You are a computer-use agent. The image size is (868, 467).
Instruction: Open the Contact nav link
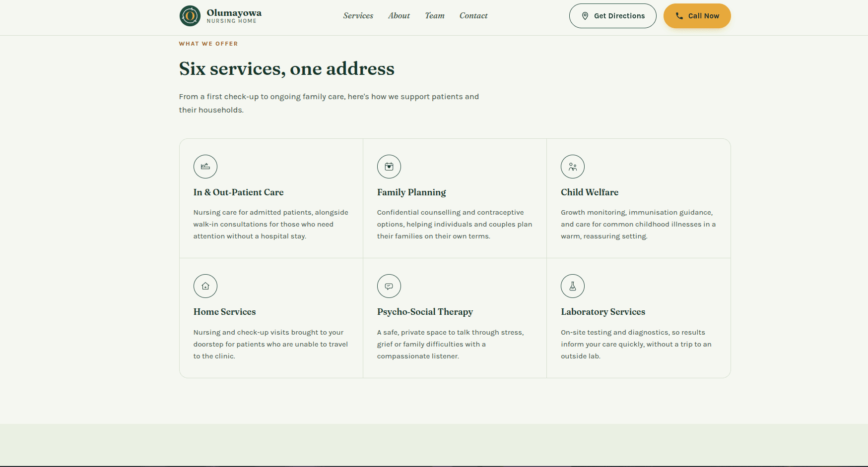473,16
